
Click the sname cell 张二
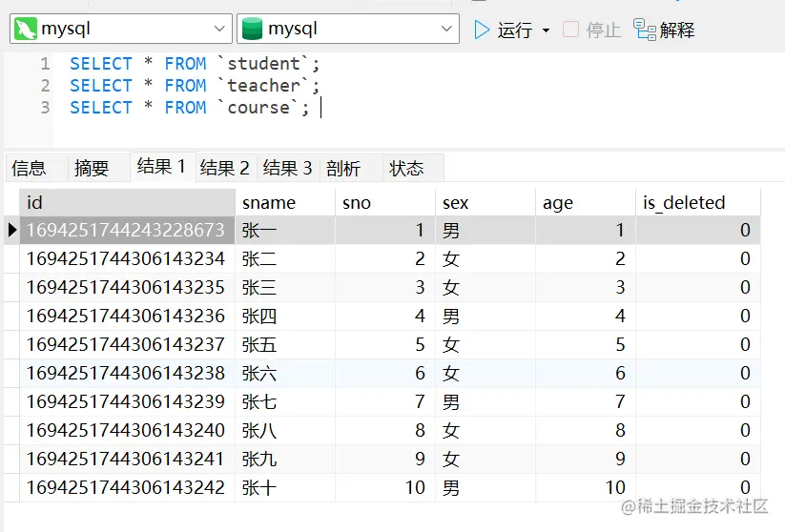(285, 258)
